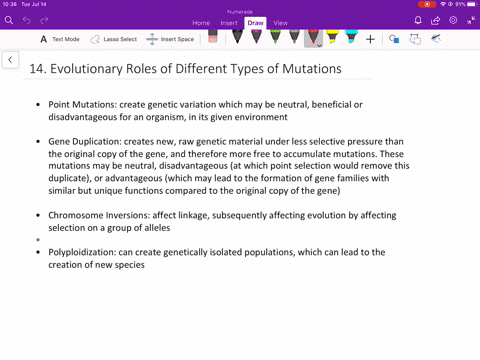
Task: Click the line 'similar but unique functions compared'
Action: (194, 191)
